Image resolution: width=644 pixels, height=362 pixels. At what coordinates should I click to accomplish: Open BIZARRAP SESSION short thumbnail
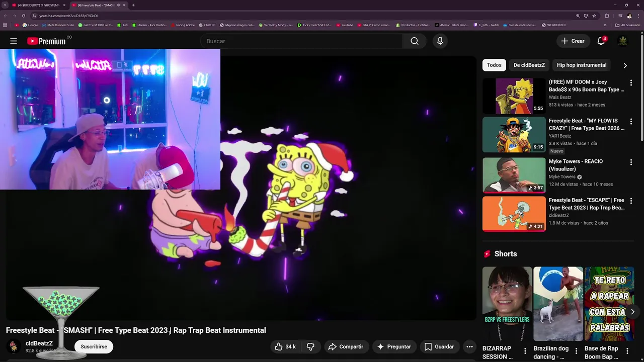[x=507, y=303]
